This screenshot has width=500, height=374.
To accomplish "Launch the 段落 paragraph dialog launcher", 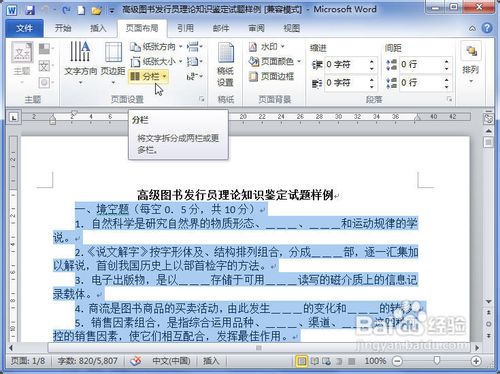I will pos(449,99).
